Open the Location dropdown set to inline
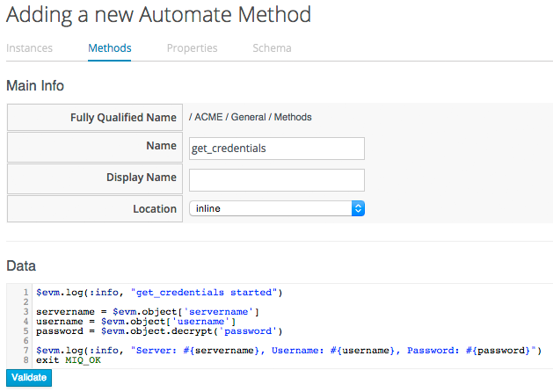Viewport: 553px width, 392px height. pos(276,209)
